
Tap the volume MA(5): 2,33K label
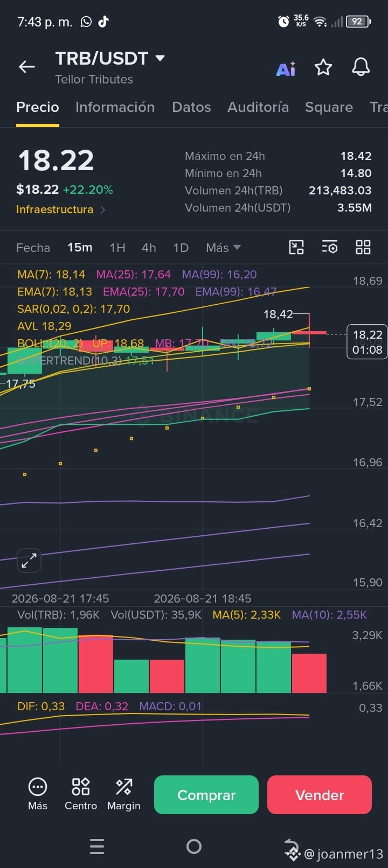[247, 615]
